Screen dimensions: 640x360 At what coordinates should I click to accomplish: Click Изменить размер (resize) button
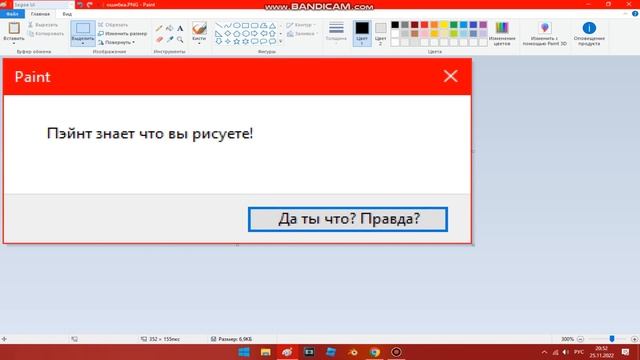(122, 33)
